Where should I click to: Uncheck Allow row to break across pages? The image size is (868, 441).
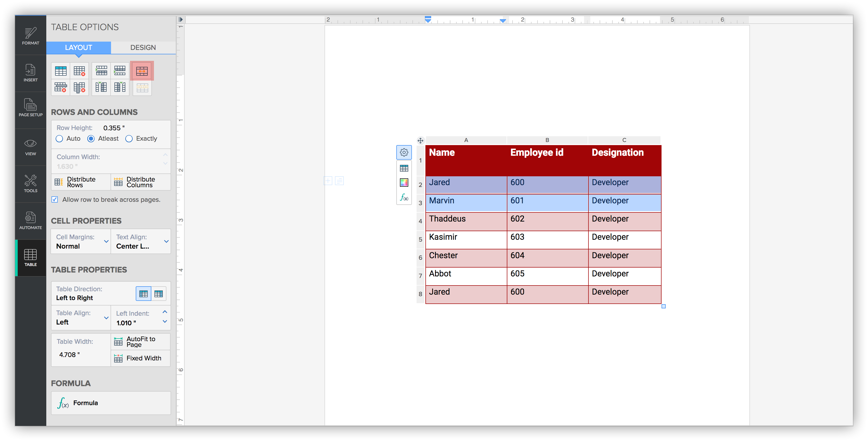55,199
